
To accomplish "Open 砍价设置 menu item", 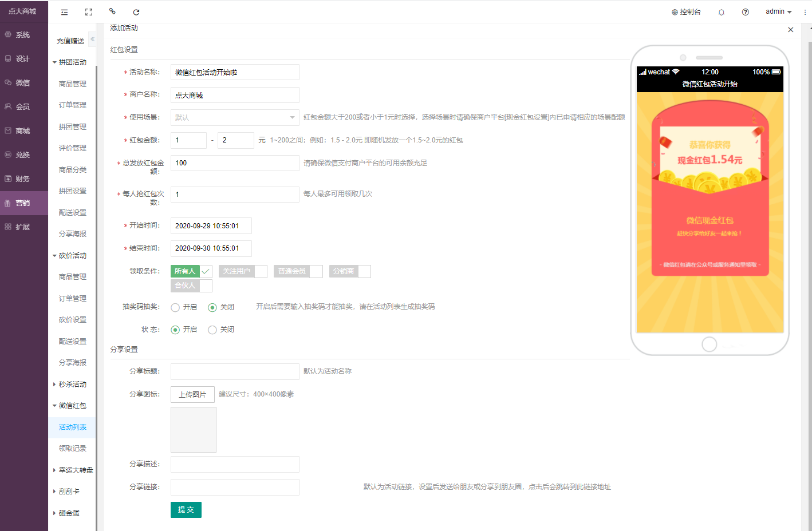I will tap(73, 320).
